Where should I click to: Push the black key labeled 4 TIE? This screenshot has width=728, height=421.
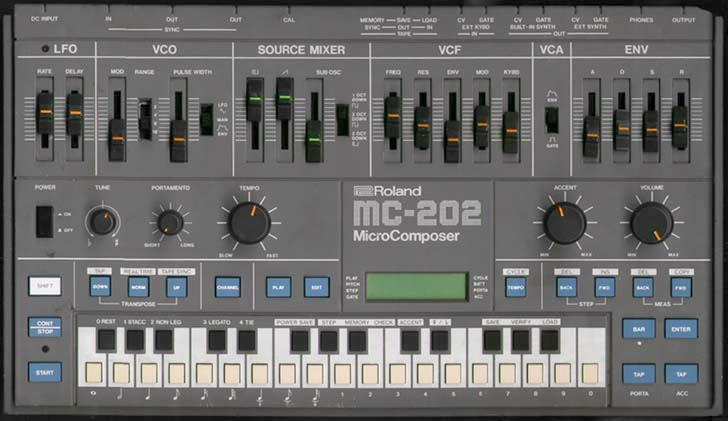pos(247,340)
